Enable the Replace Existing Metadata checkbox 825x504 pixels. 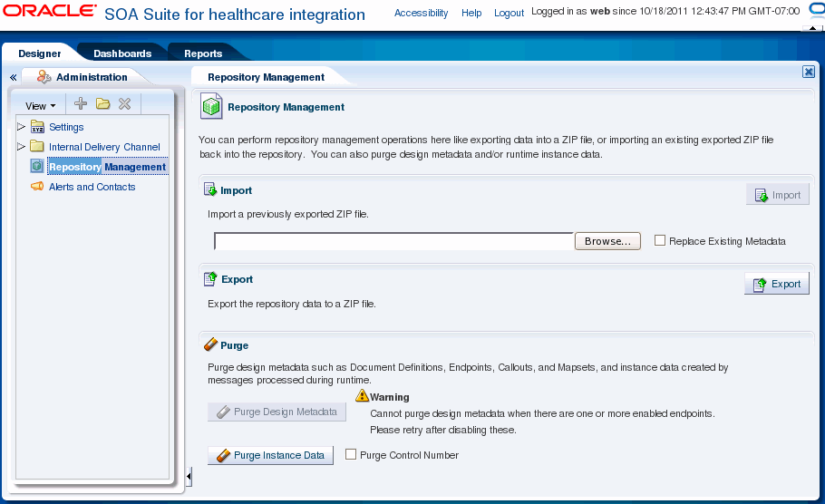660,240
